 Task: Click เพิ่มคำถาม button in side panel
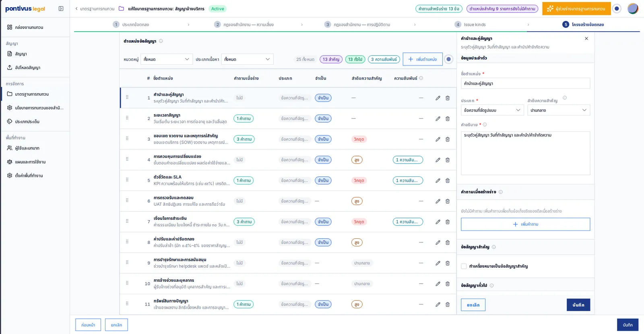[525, 224]
